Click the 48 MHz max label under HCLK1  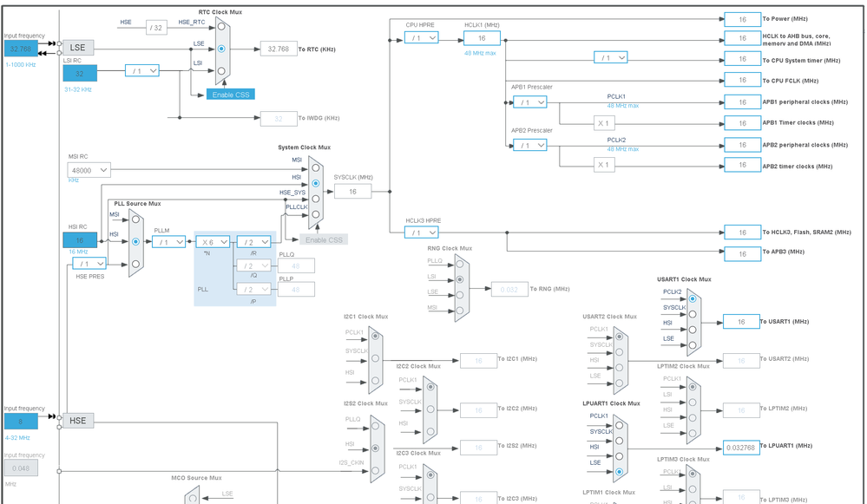[x=480, y=53]
